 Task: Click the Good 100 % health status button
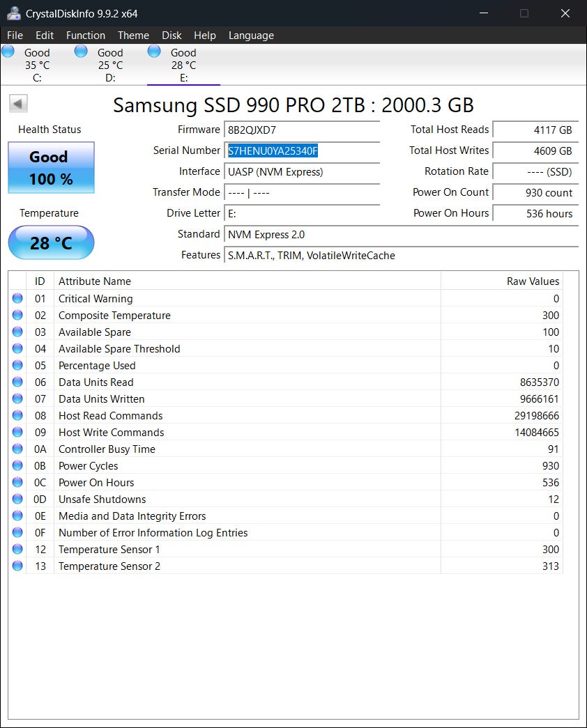coord(51,168)
